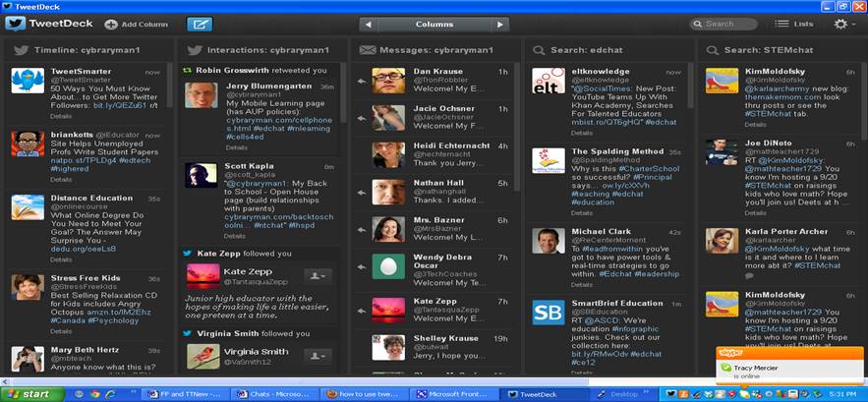
Task: Click the reply arrow next to Nathan Hall
Action: coord(362,192)
